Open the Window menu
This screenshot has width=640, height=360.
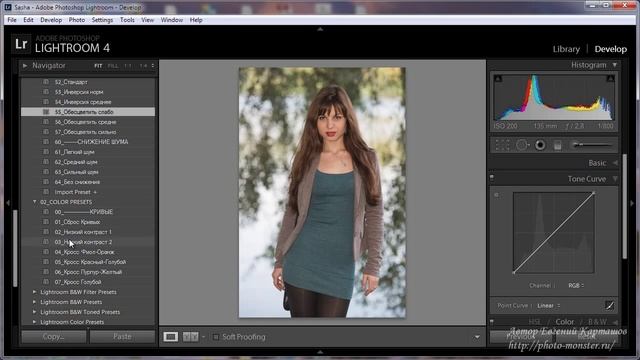point(171,20)
